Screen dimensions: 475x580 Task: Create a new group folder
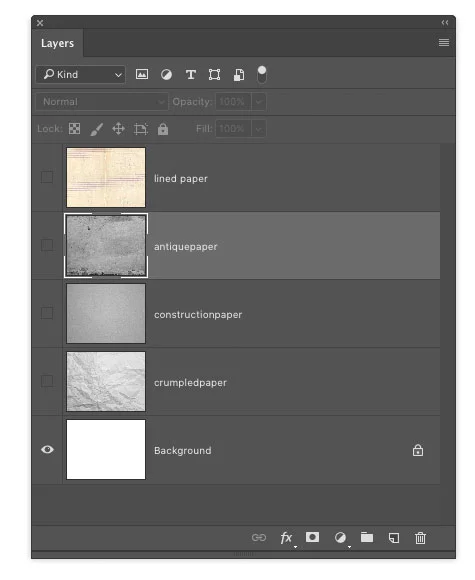click(367, 537)
